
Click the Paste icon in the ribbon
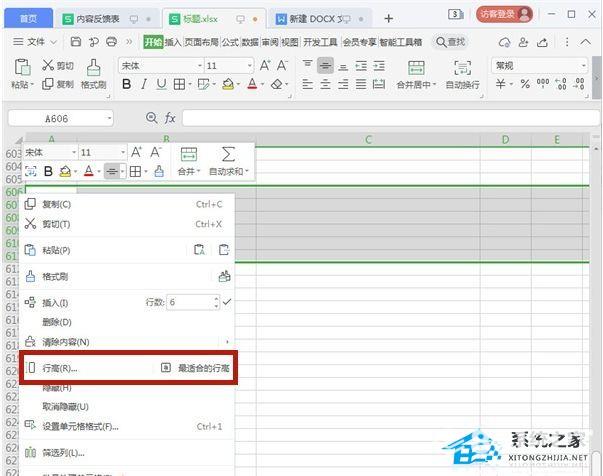tap(22, 67)
